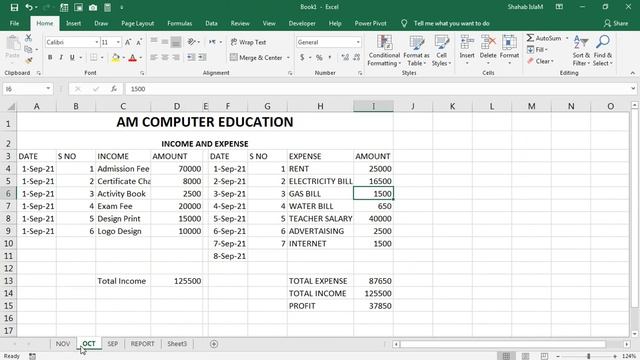640x360 pixels.
Task: Open the font size dropdown
Action: (118, 42)
